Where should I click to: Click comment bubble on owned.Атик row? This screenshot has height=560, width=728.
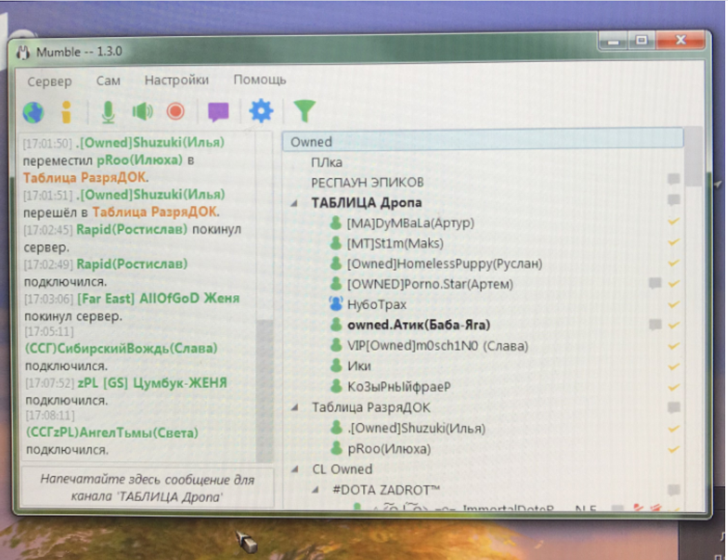tap(654, 324)
